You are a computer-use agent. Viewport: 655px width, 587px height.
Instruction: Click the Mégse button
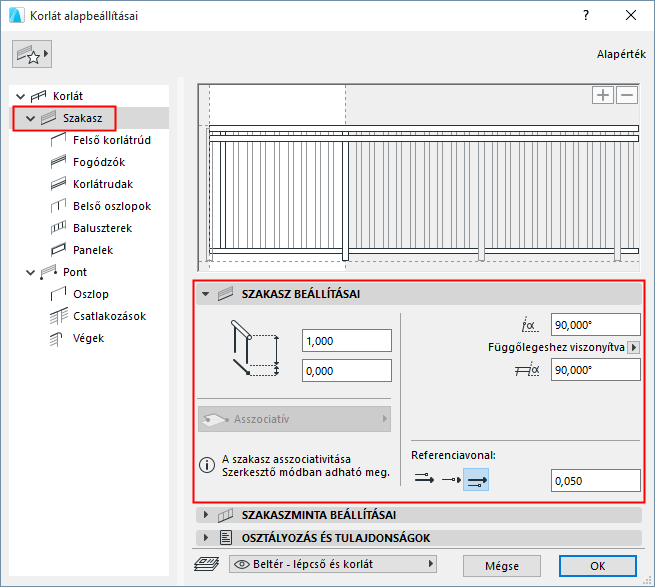point(502,566)
